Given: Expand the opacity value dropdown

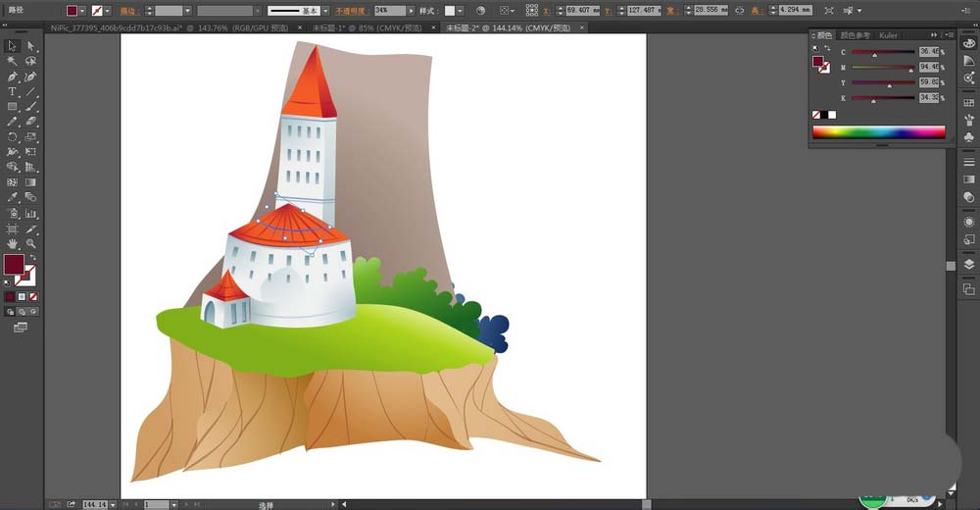Looking at the screenshot, I should click(x=411, y=10).
